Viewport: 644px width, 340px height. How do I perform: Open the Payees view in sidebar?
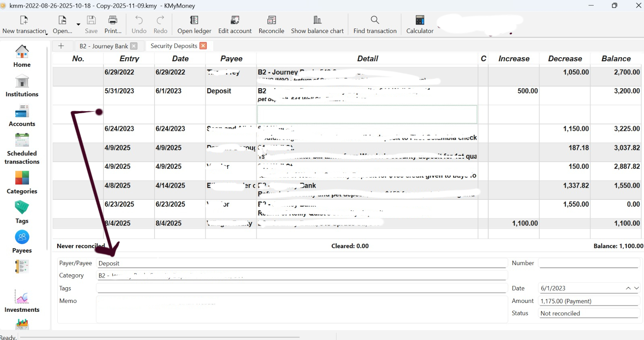pyautogui.click(x=22, y=242)
